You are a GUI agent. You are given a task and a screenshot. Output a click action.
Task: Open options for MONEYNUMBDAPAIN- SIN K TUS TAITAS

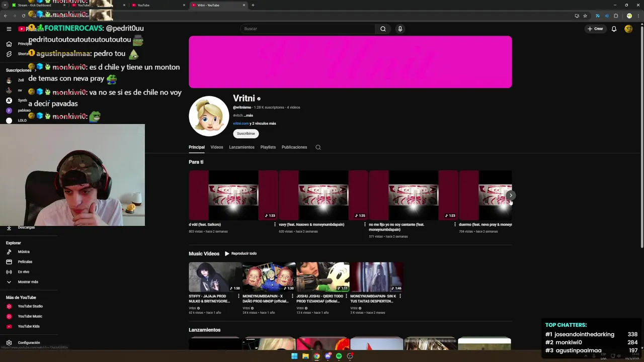[400, 296]
